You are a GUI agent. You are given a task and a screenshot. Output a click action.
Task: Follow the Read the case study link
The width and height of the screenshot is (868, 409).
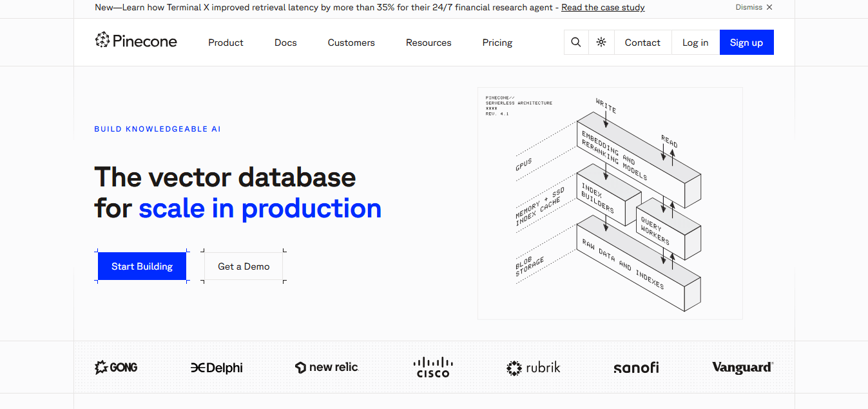[603, 8]
